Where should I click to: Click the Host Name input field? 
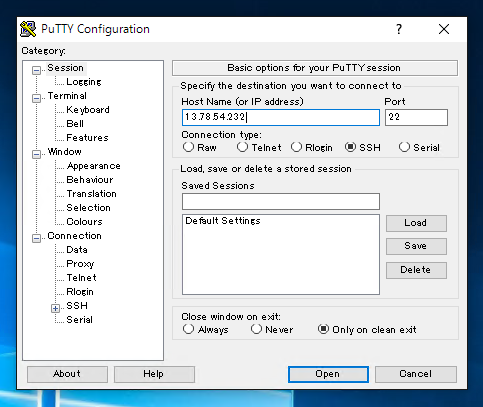[x=281, y=117]
